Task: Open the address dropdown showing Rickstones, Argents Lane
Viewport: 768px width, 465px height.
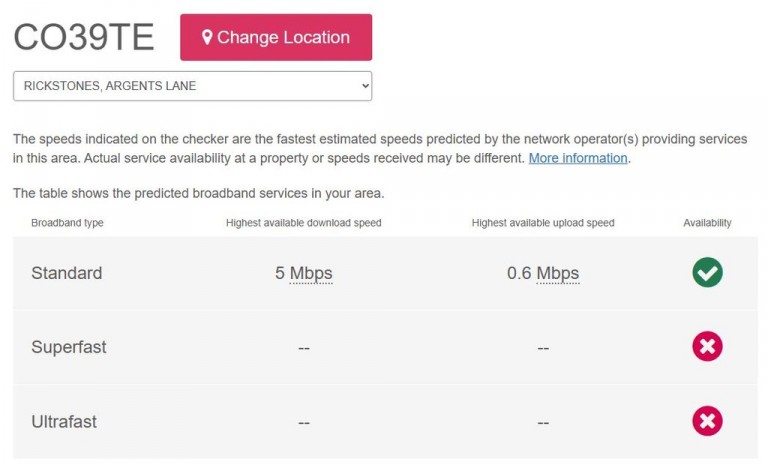Action: coord(192,86)
